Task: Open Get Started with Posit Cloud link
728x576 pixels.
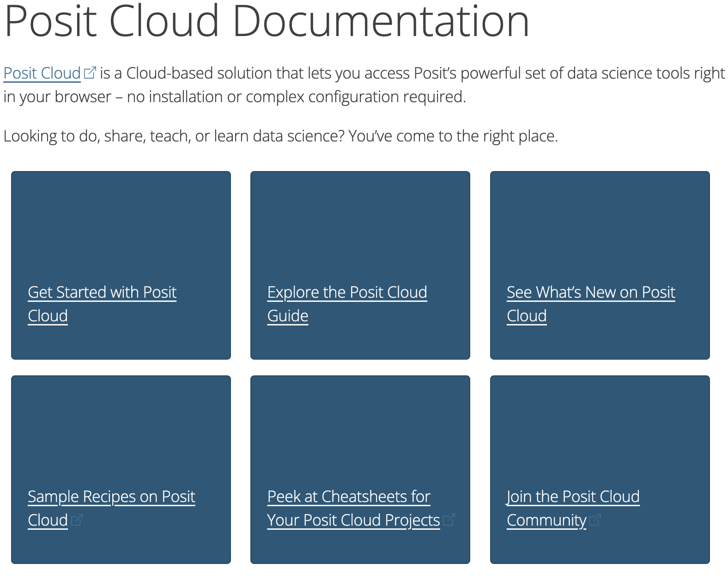Action: [102, 293]
